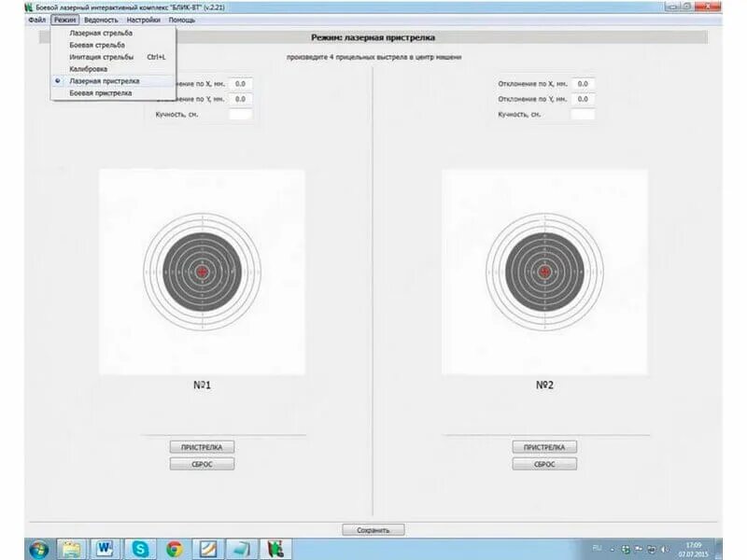Open the Помощь menu
The width and height of the screenshot is (747, 560).
coord(182,20)
